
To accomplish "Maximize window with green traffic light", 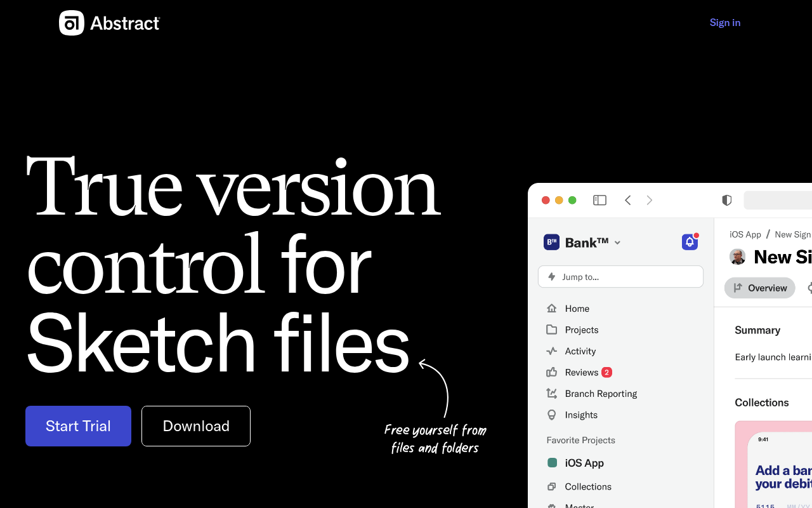I will pos(572,200).
